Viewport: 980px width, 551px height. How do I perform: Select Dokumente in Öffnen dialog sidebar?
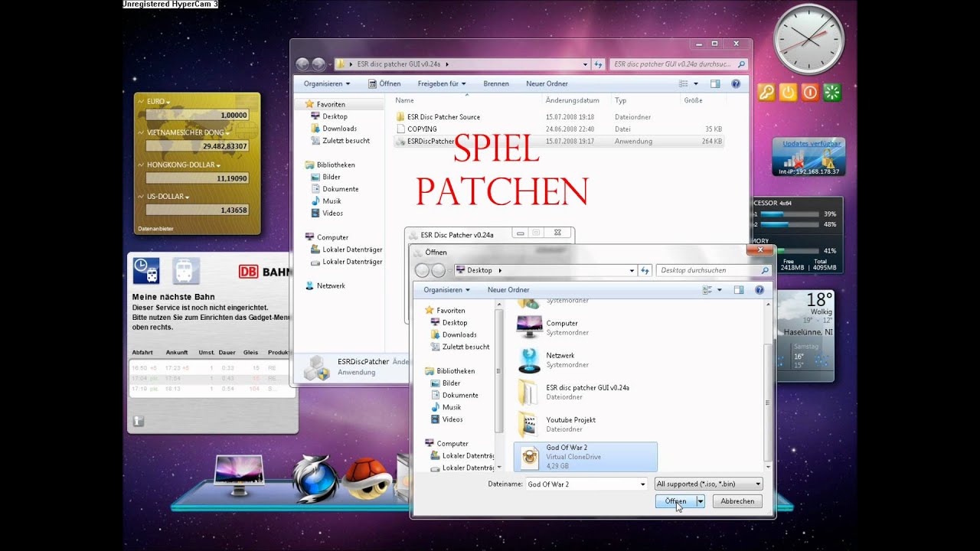[x=459, y=395]
